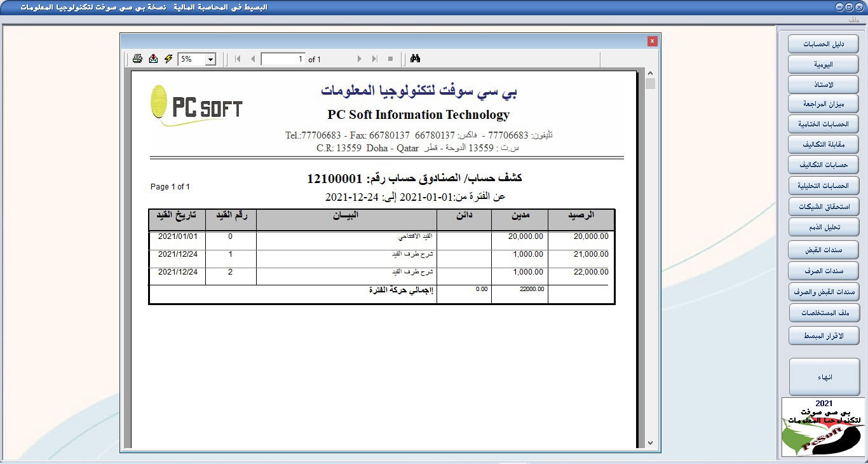
Task: Click the page number input field
Action: [283, 59]
